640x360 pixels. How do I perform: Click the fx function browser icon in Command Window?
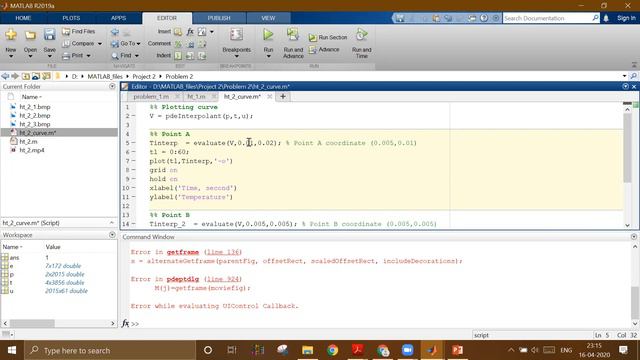pyautogui.click(x=125, y=323)
